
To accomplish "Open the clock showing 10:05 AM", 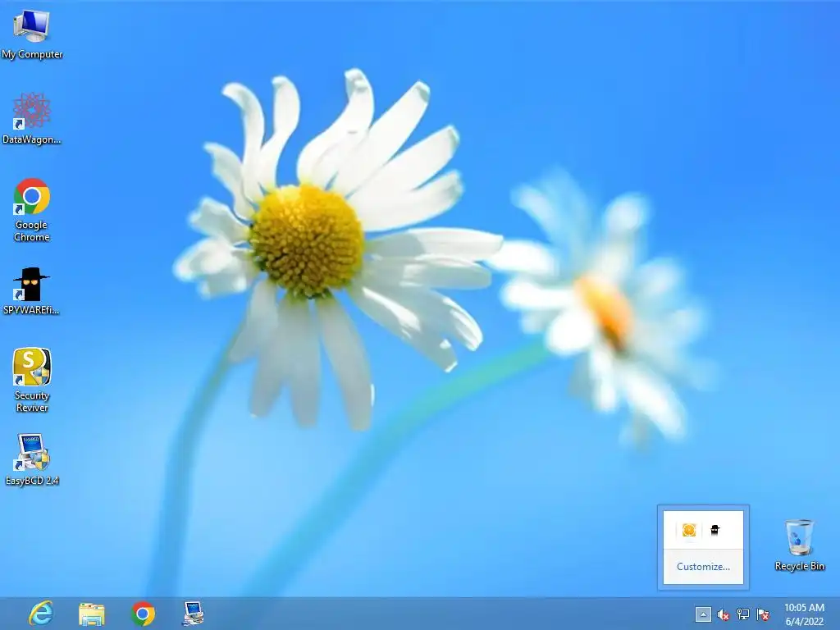I will 804,614.
